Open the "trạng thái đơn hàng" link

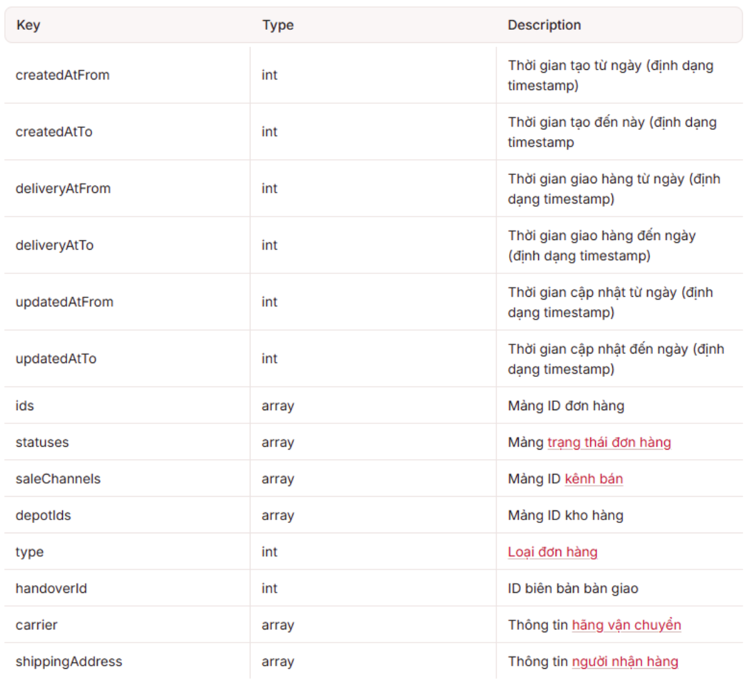(x=609, y=442)
